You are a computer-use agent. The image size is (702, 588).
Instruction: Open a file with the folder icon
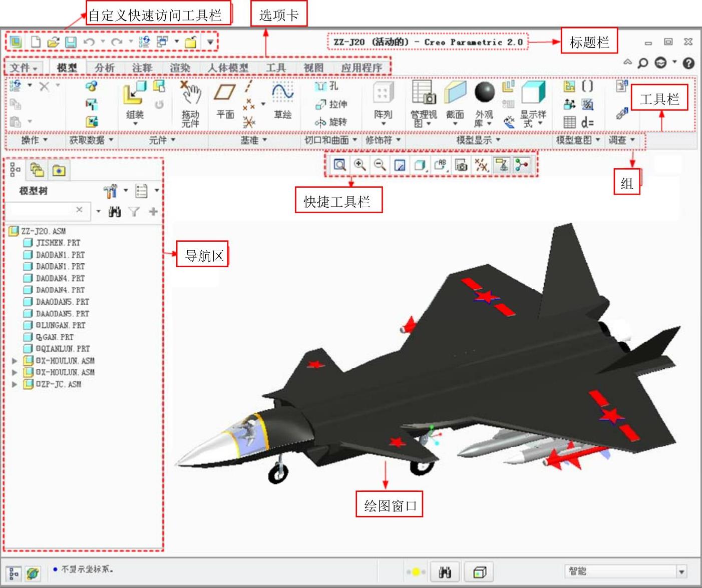[x=53, y=42]
